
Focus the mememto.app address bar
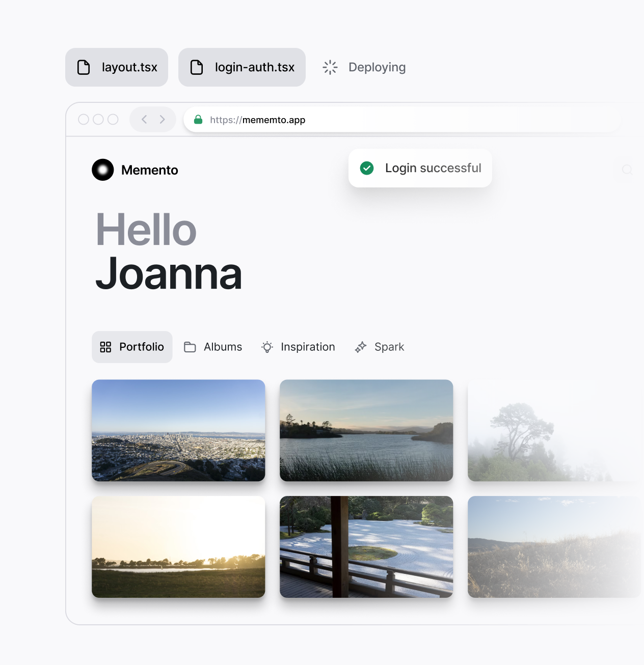coord(403,120)
